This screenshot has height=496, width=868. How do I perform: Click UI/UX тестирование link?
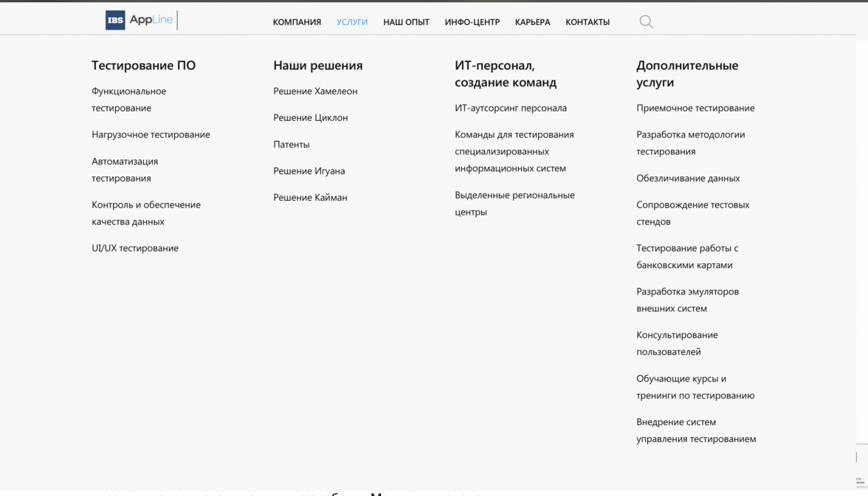pos(135,248)
